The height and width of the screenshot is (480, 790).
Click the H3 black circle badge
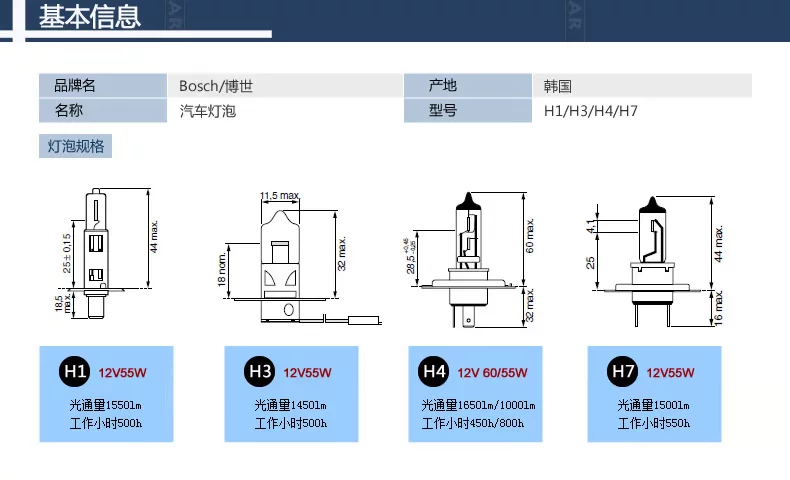(x=259, y=373)
